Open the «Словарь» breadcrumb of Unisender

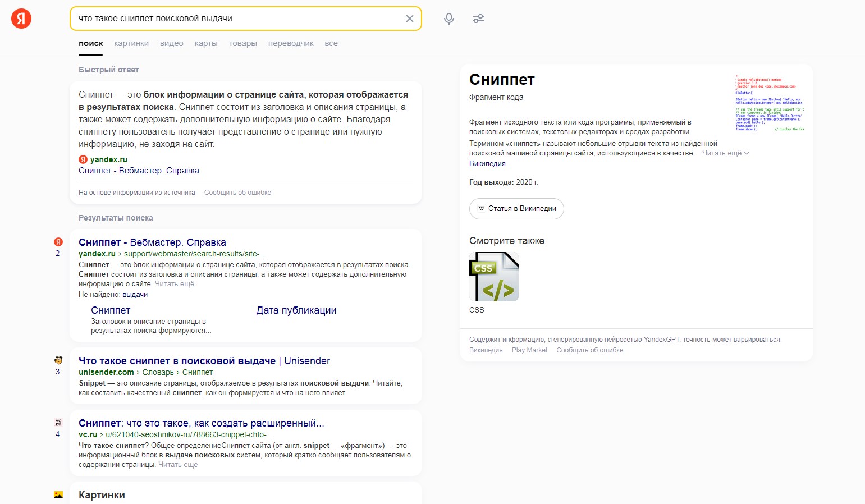coord(158,372)
